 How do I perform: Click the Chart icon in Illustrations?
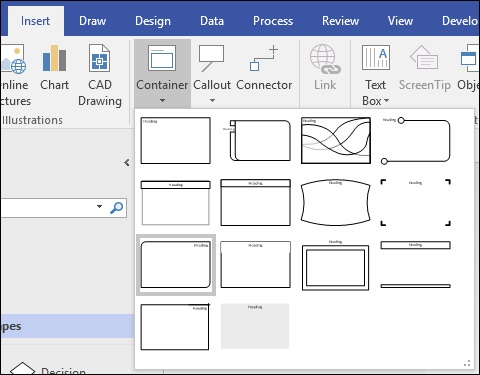[54, 59]
